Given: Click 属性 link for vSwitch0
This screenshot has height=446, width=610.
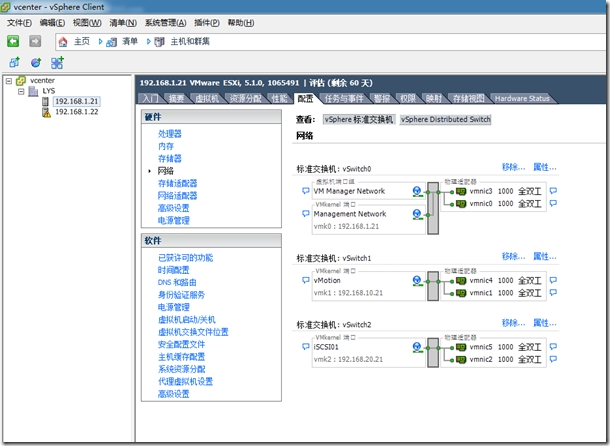Looking at the screenshot, I should [545, 167].
